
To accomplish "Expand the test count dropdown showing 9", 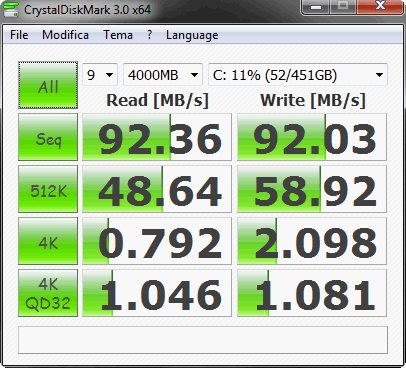I will pos(100,75).
